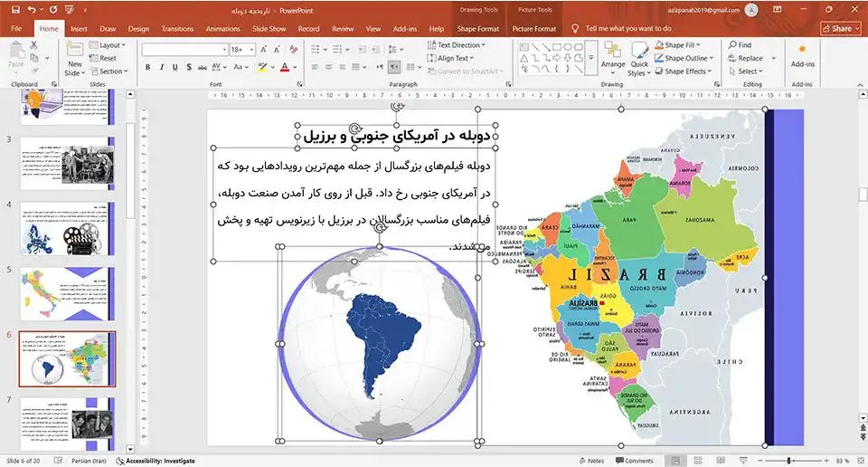Click Persian (Iran) language indicator

point(89,461)
